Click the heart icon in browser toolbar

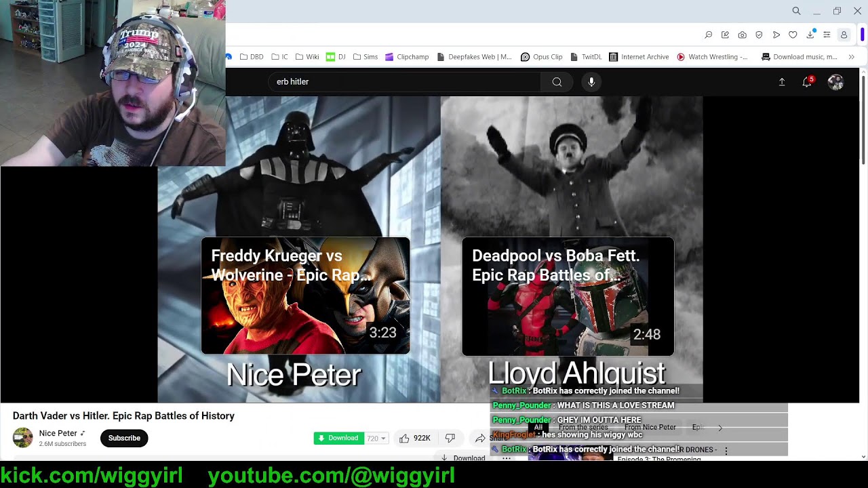[793, 35]
